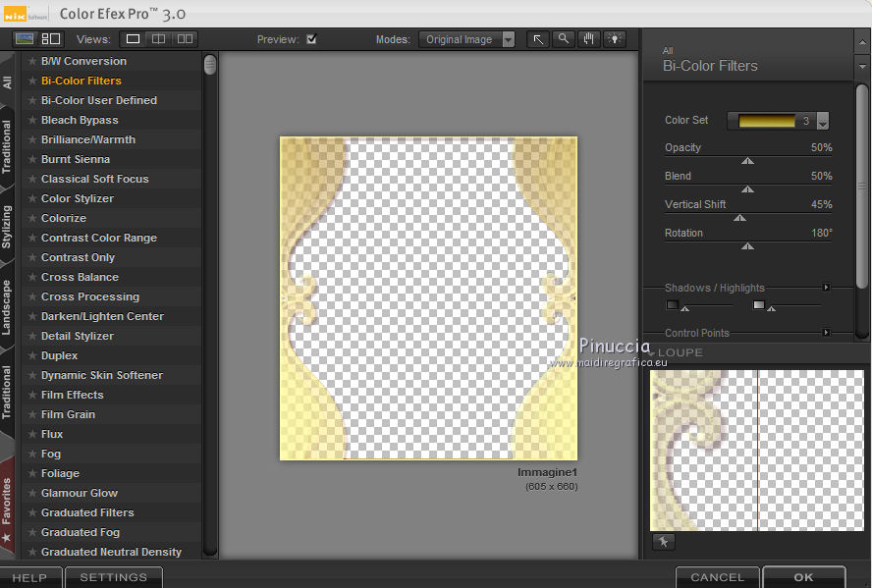Activate the arrow selection tool
Screen dimensions: 872x588
click(538, 39)
